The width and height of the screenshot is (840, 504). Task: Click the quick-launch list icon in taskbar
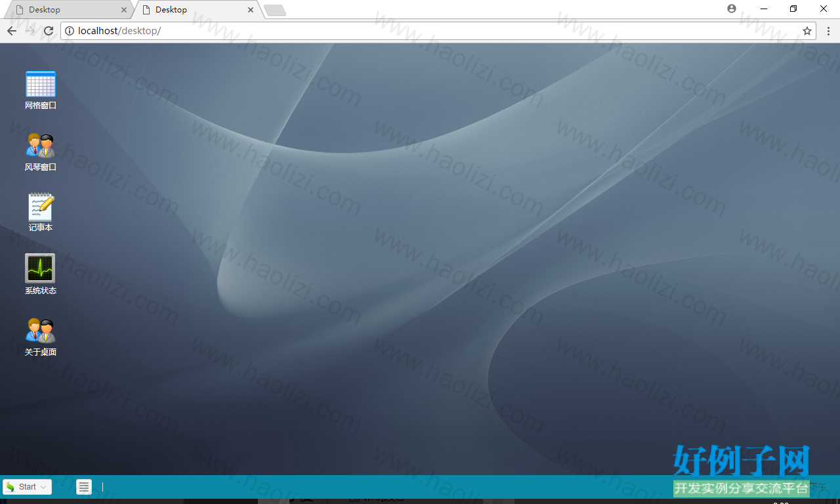click(84, 487)
